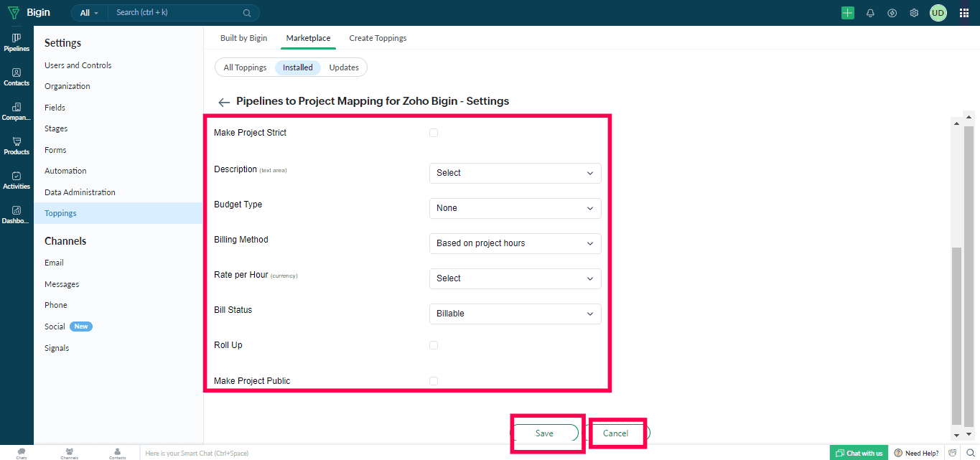
Task: Open the Products module in sidebar
Action: pyautogui.click(x=17, y=146)
